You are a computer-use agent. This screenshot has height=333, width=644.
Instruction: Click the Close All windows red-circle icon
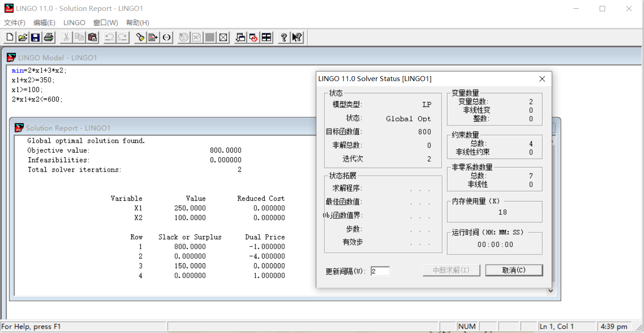(253, 38)
